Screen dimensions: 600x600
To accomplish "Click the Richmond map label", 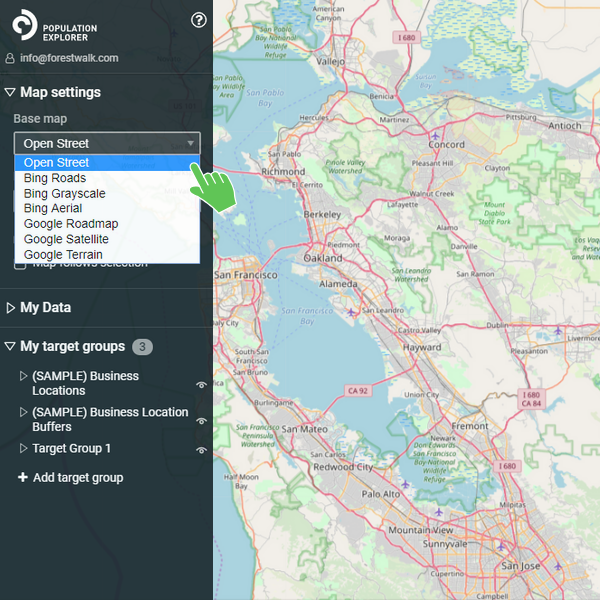I will click(x=283, y=171).
